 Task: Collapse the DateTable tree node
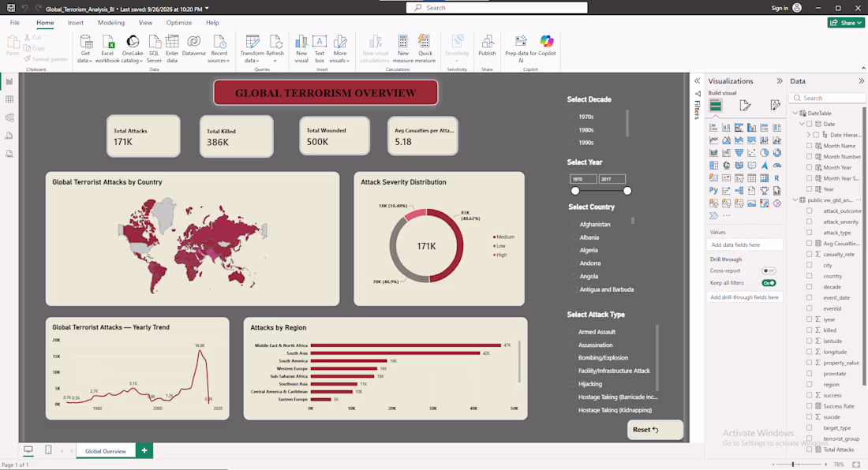(795, 114)
